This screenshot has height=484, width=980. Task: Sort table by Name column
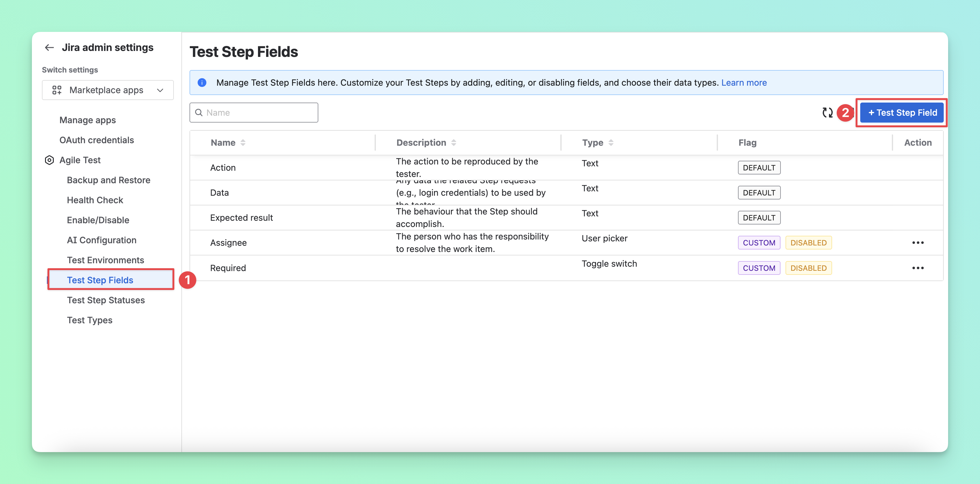click(228, 143)
